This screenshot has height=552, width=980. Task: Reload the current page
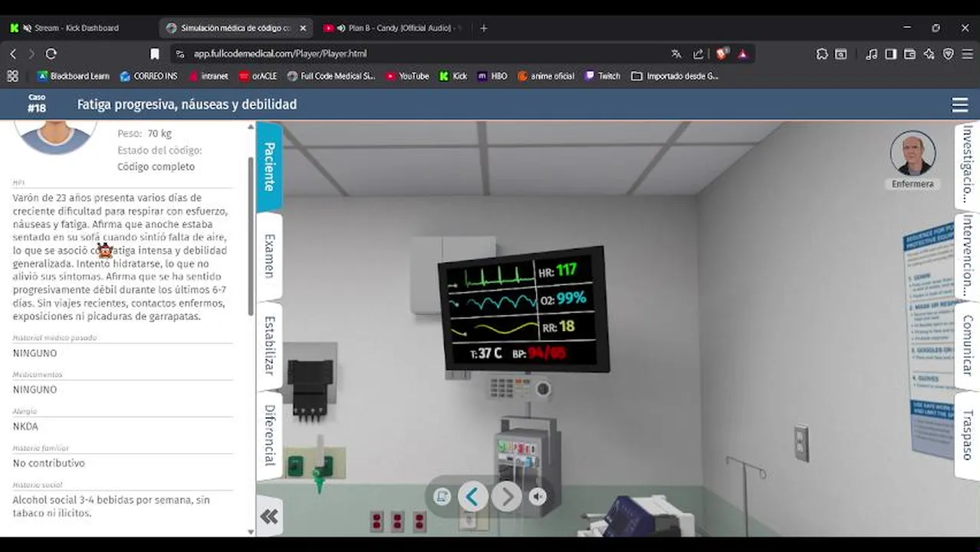click(x=51, y=54)
